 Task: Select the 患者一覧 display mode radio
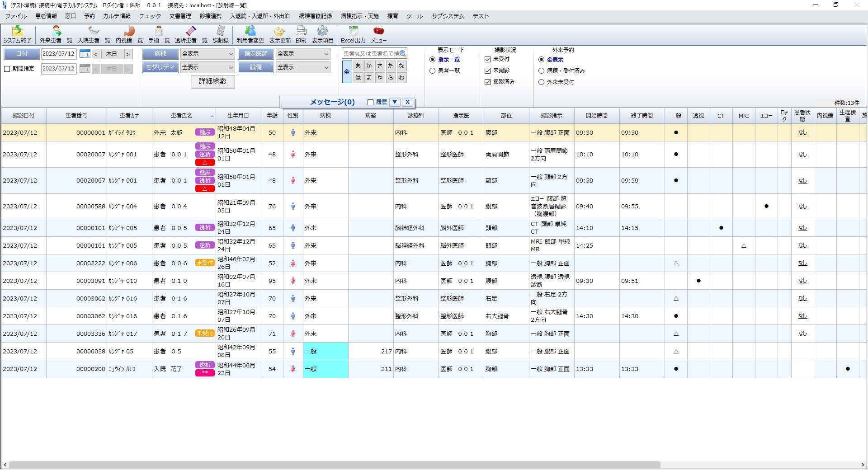tap(432, 71)
